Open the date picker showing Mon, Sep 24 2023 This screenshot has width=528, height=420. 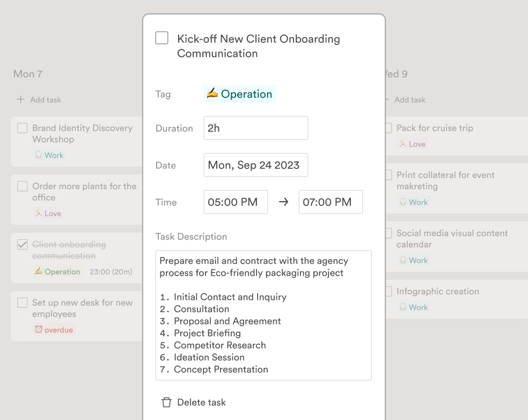click(x=255, y=165)
